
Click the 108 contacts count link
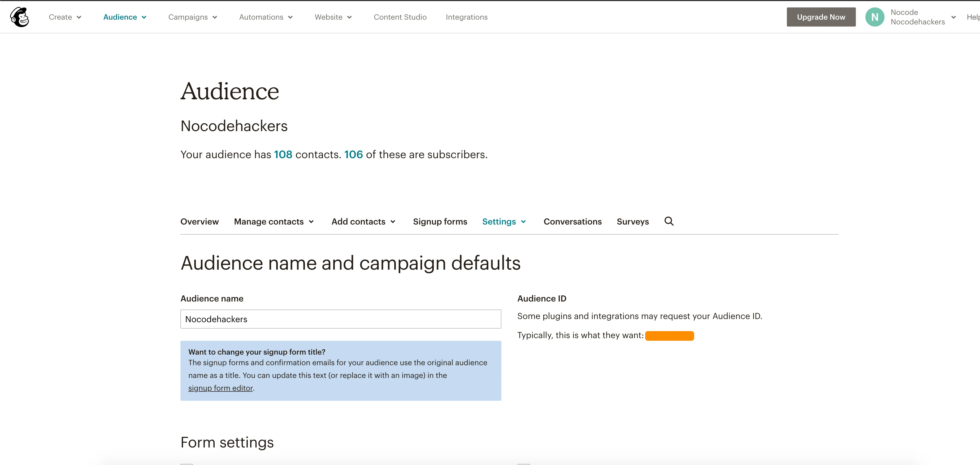(x=283, y=154)
